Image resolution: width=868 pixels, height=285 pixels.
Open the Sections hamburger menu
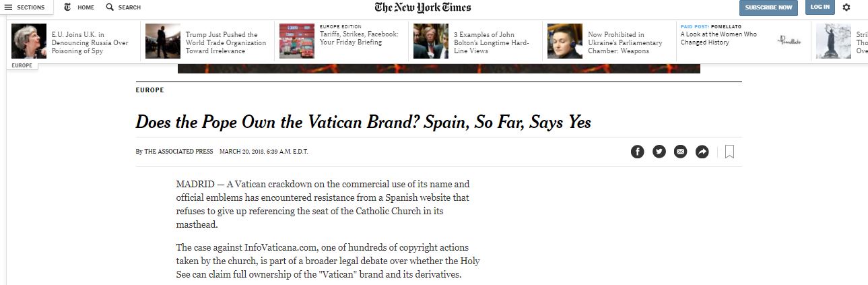25,7
